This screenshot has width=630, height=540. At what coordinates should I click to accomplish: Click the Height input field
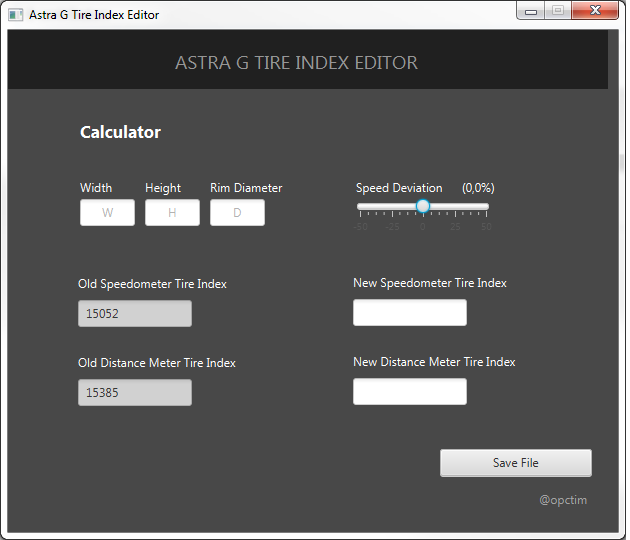coord(172,213)
